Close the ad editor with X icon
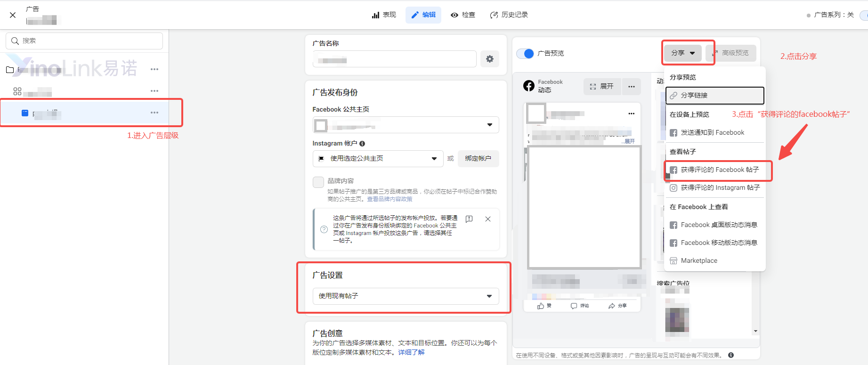The image size is (868, 365). [13, 15]
